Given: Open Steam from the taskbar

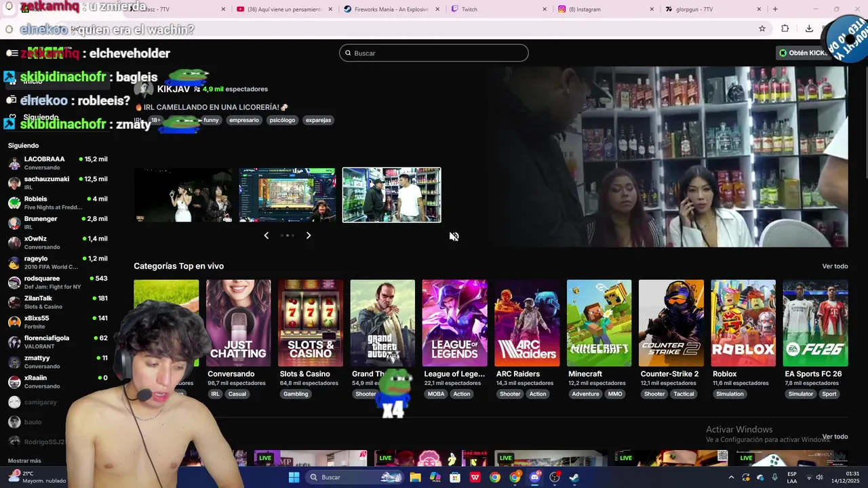Looking at the screenshot, I should click(574, 477).
